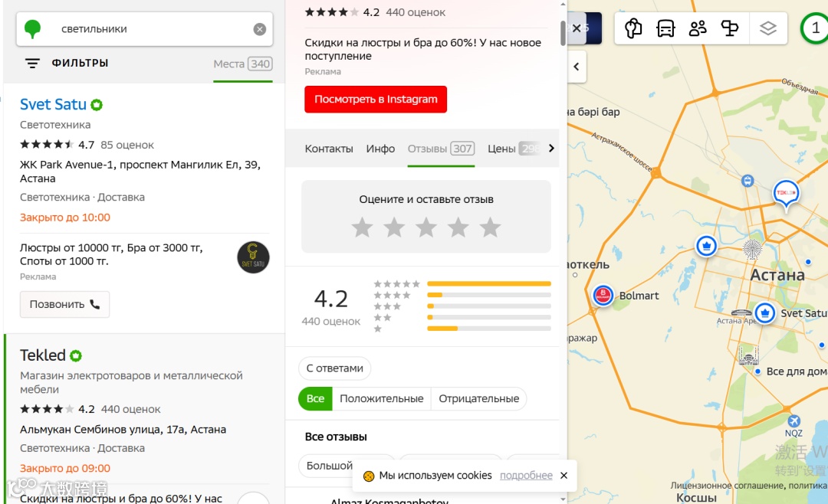Select the Отрицательные reviews filter
Screen dimensions: 828x504
478,398
